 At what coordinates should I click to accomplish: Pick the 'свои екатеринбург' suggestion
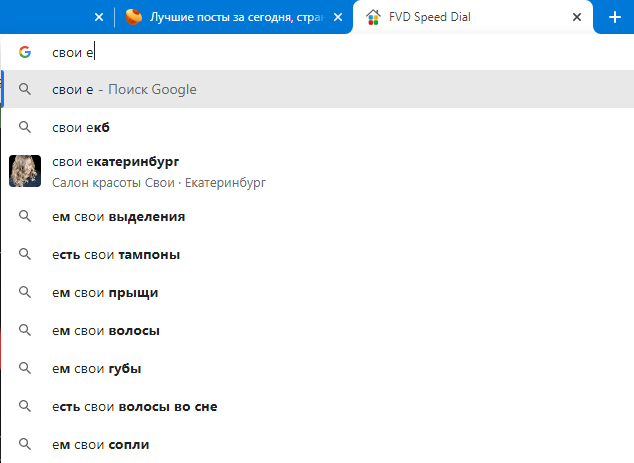click(x=318, y=171)
